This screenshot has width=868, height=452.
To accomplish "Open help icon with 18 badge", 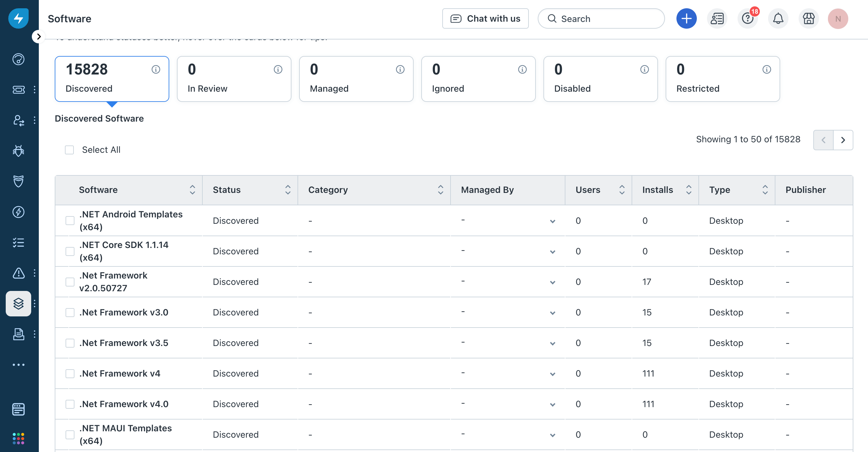I will click(x=747, y=18).
